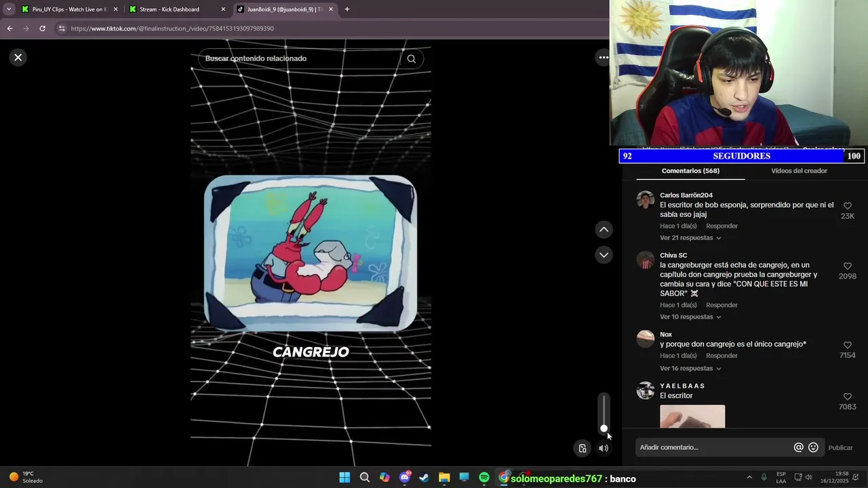The width and height of the screenshot is (868, 488).
Task: Open the three-dots more options menu
Action: point(603,58)
